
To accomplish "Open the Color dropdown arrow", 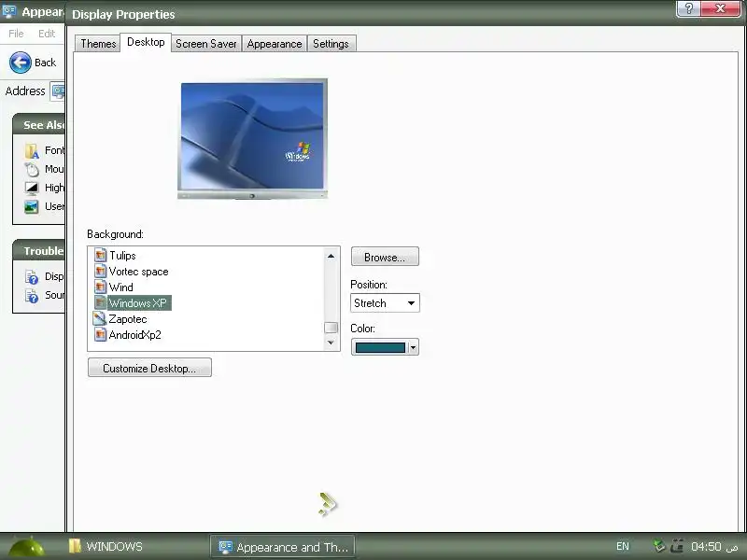I will pos(413,347).
